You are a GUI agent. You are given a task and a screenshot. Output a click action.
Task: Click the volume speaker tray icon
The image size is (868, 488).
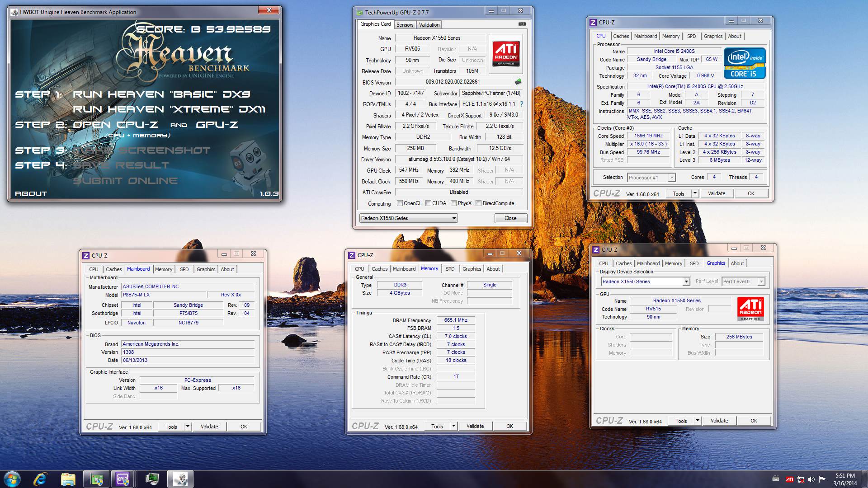tap(811, 479)
